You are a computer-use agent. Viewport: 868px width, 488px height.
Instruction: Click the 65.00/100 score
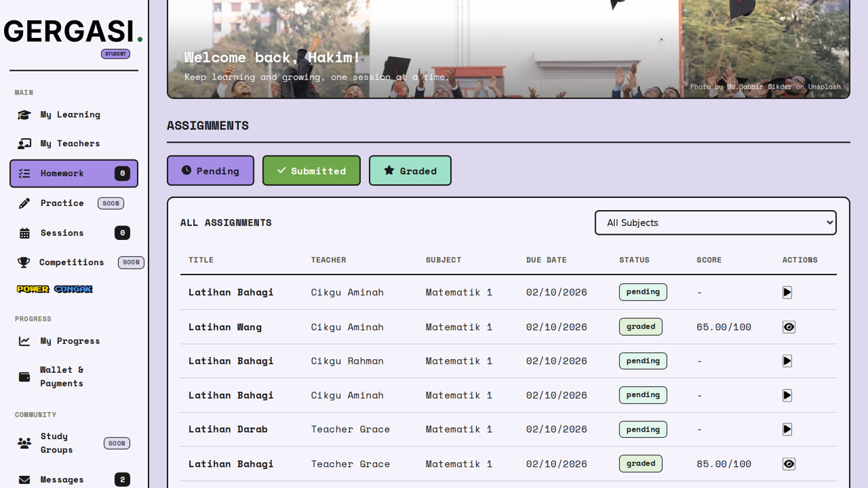[x=724, y=327]
